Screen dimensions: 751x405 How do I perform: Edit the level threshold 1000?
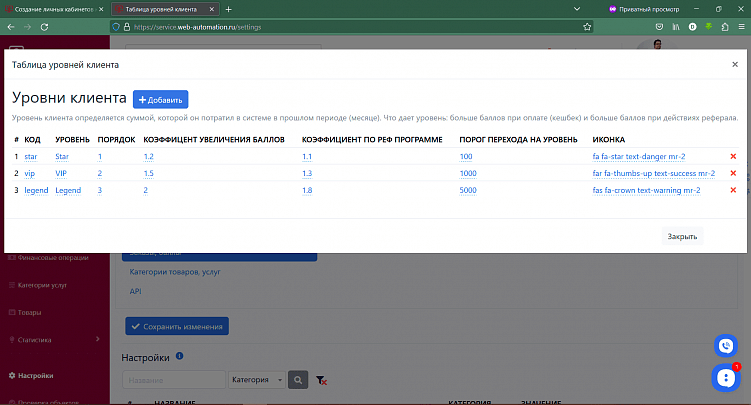pos(468,173)
